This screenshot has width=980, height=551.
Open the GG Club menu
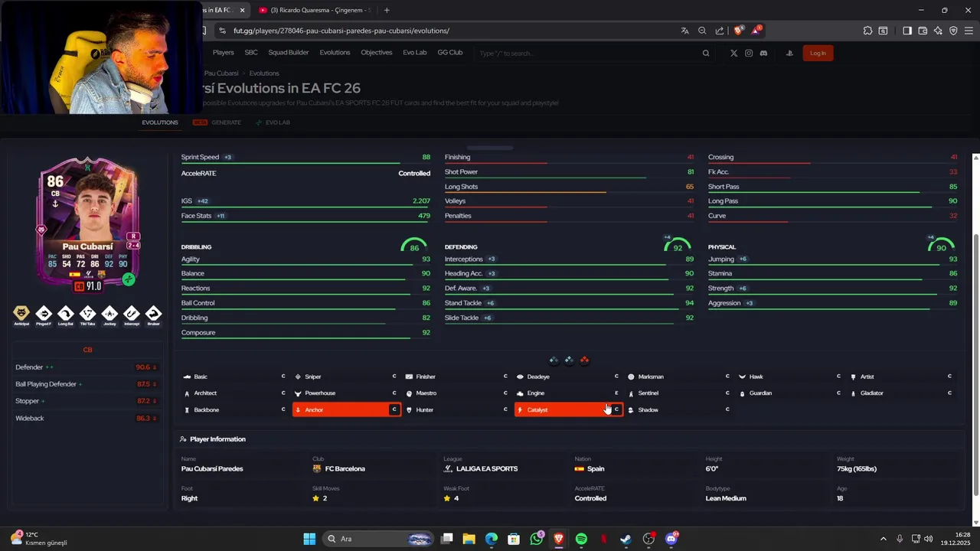coord(450,53)
